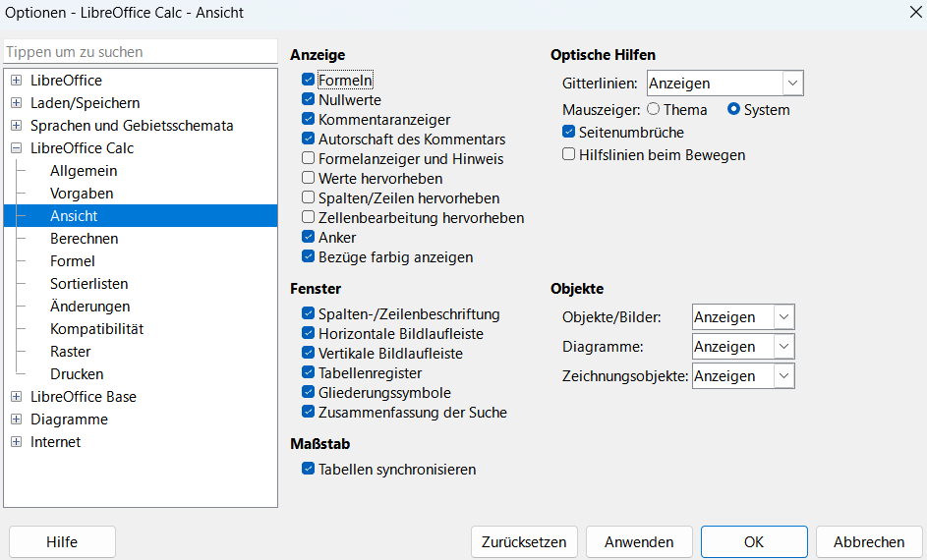Screen dimensions: 927x560
Task: Check Zellenbearbeitung hervorheben option
Action: pos(308,217)
